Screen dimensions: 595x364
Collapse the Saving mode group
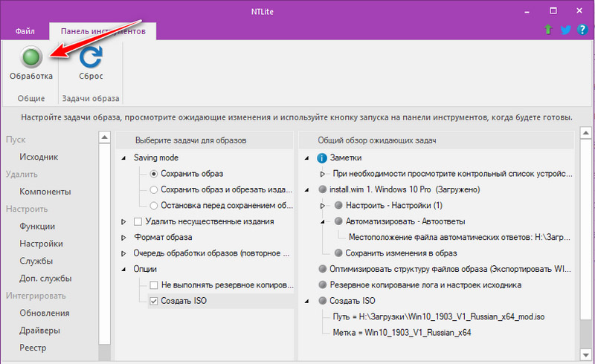click(x=123, y=158)
